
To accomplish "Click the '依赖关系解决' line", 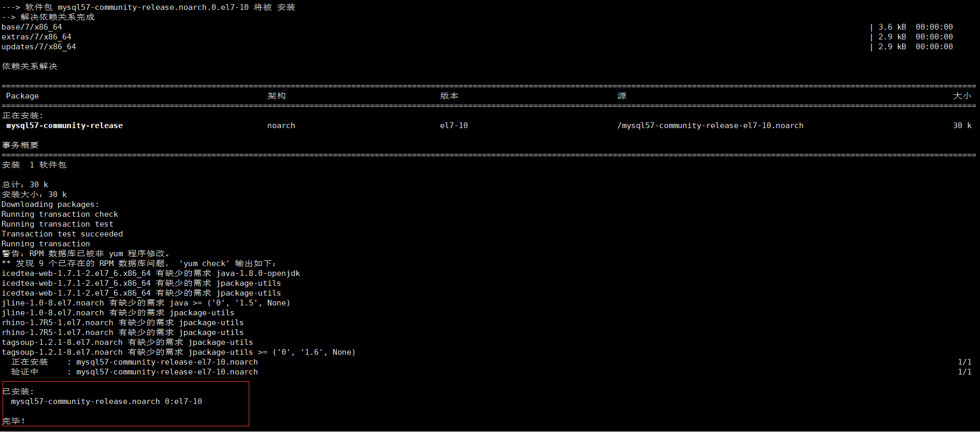I will coord(30,66).
